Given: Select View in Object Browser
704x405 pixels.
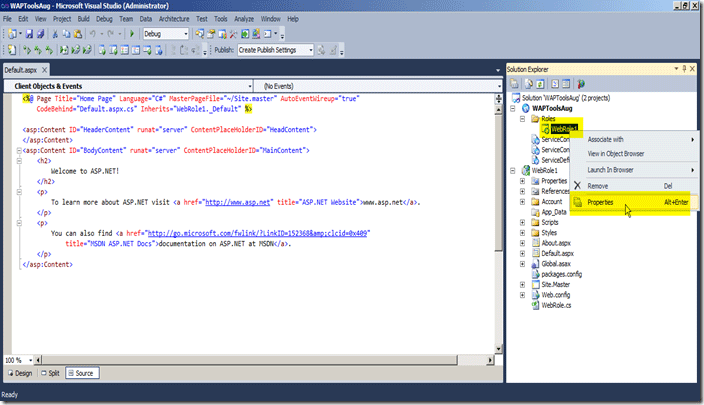Looking at the screenshot, I should [x=634, y=154].
